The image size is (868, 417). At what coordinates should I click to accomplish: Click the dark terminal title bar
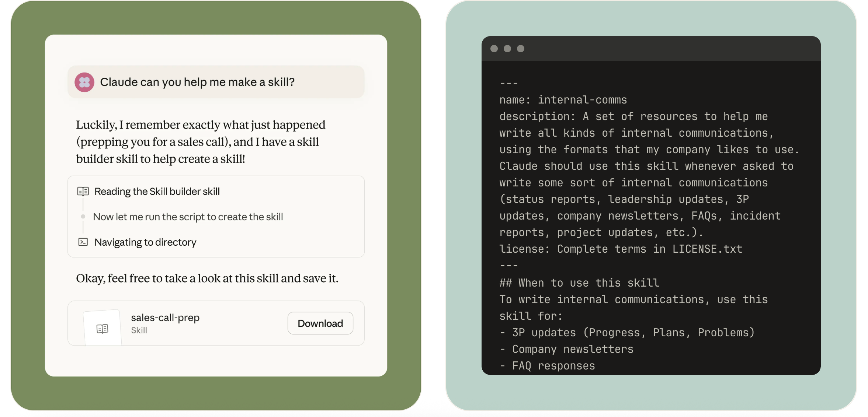664,49
